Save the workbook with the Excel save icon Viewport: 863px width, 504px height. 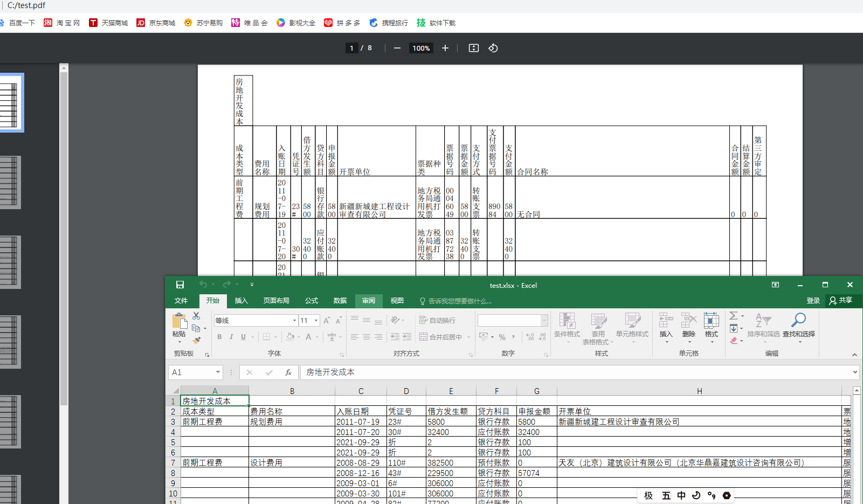pyautogui.click(x=180, y=285)
